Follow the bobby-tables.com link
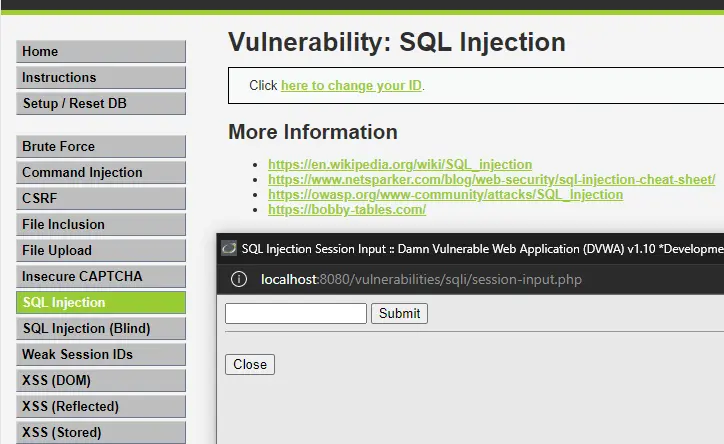The width and height of the screenshot is (724, 444). [347, 210]
